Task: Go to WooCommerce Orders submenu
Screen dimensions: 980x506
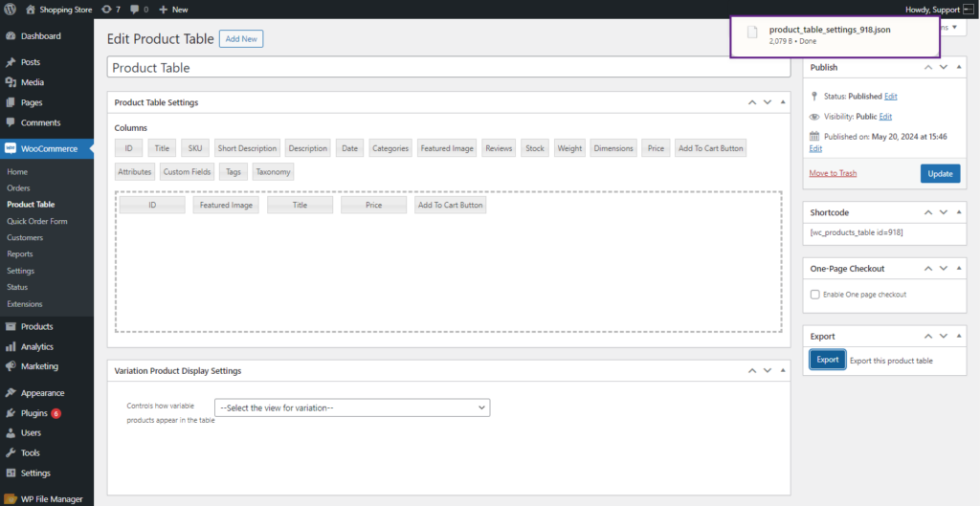Action: (x=19, y=188)
